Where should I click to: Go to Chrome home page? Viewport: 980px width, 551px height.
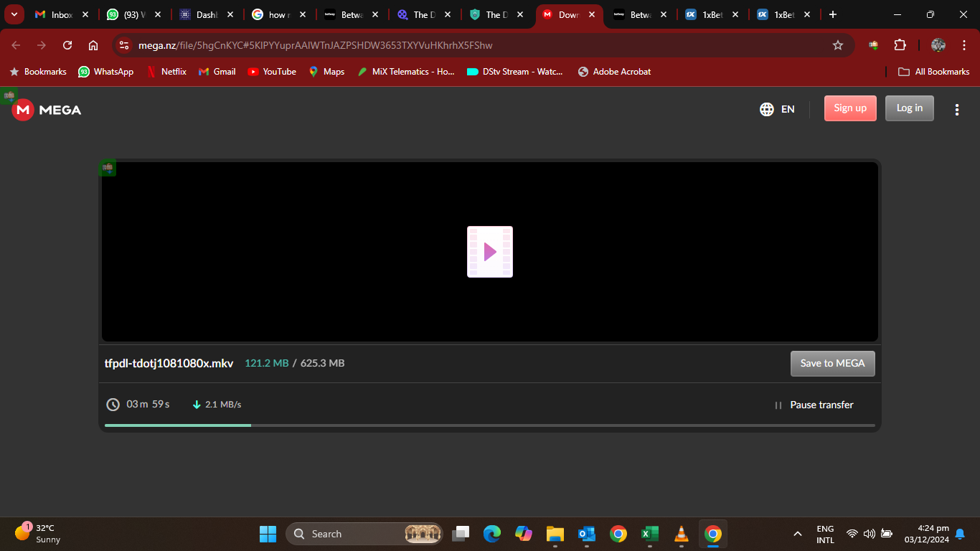[93, 45]
